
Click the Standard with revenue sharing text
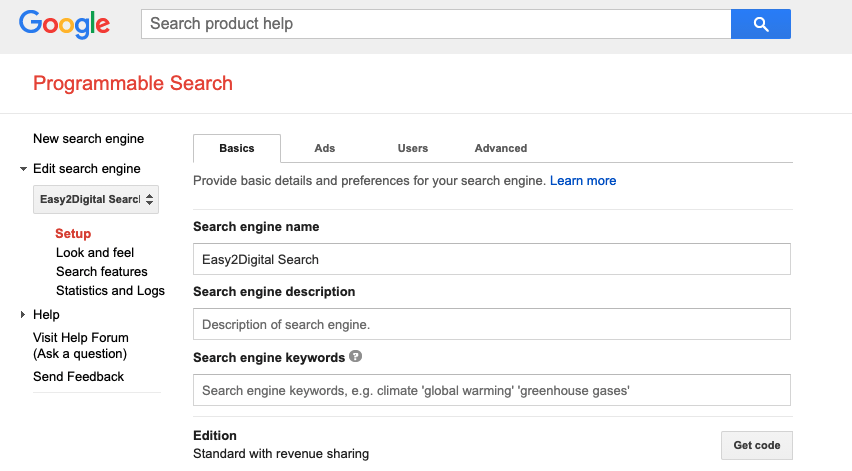tap(281, 454)
